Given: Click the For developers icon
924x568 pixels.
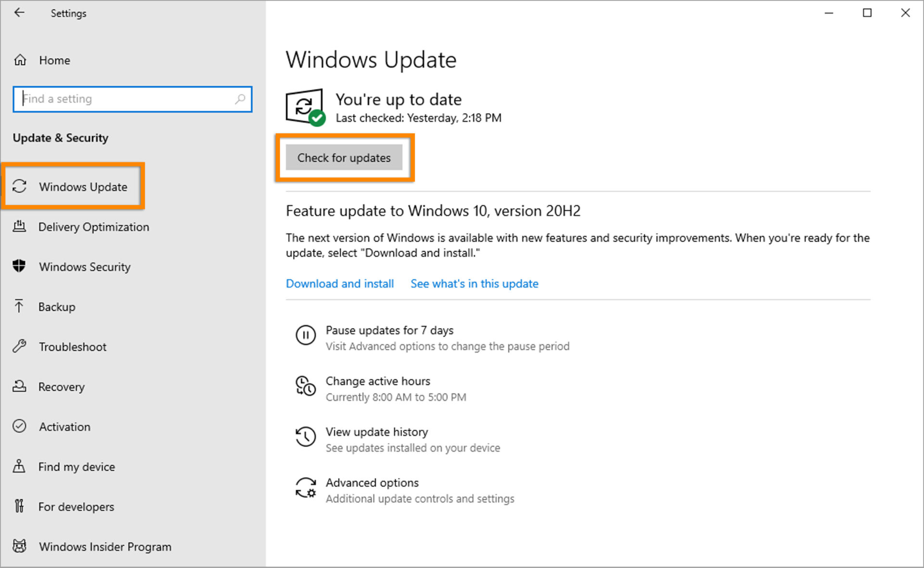Looking at the screenshot, I should pos(20,506).
